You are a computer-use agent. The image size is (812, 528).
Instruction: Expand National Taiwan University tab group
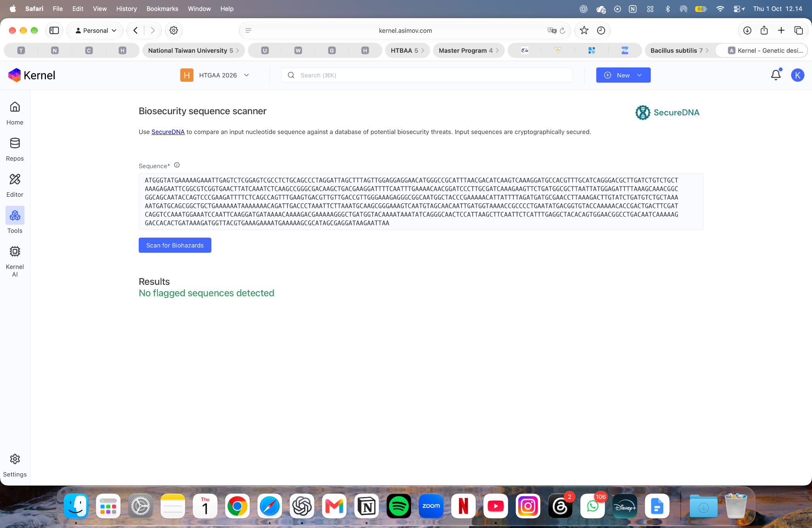click(x=193, y=50)
